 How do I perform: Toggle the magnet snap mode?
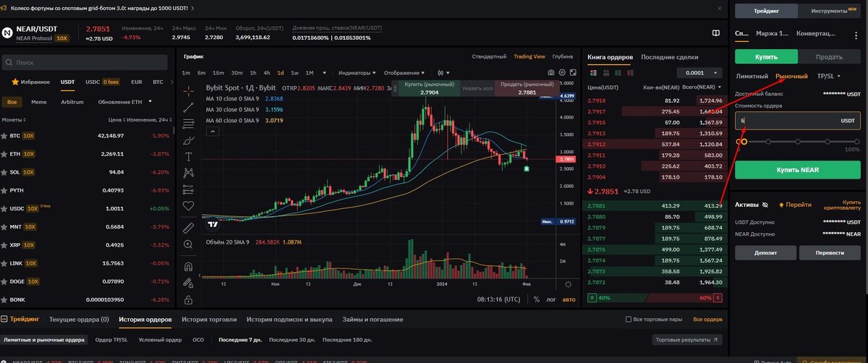189,265
